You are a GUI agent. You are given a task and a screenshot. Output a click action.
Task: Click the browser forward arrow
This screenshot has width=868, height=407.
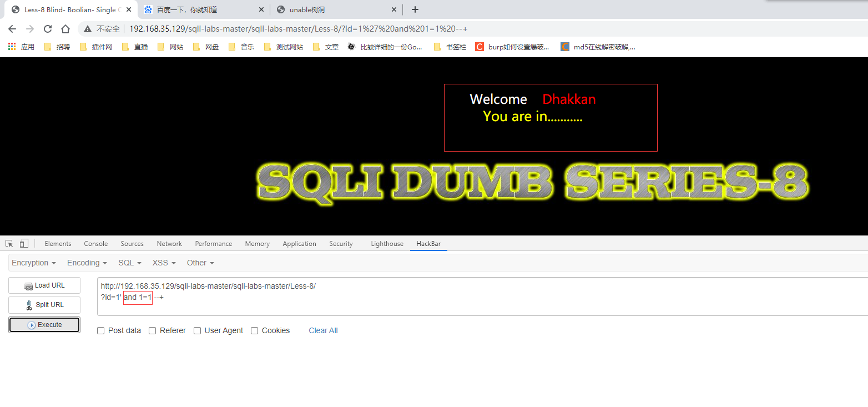(30, 29)
